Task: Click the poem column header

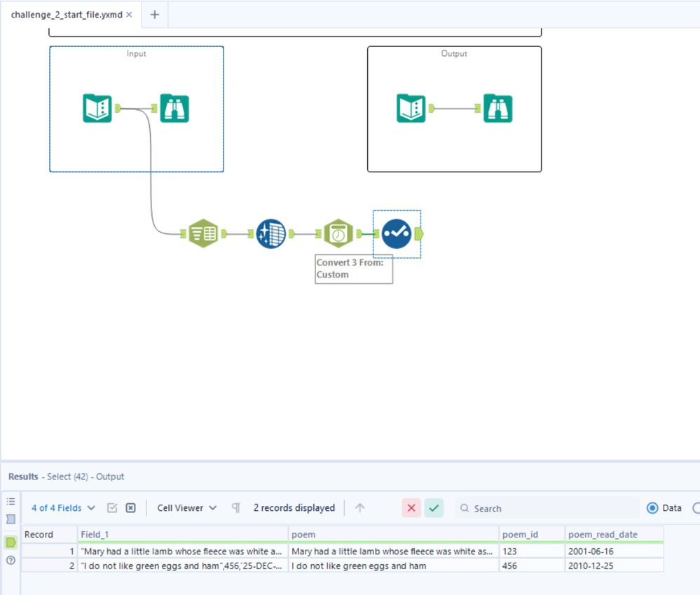Action: 393,535
